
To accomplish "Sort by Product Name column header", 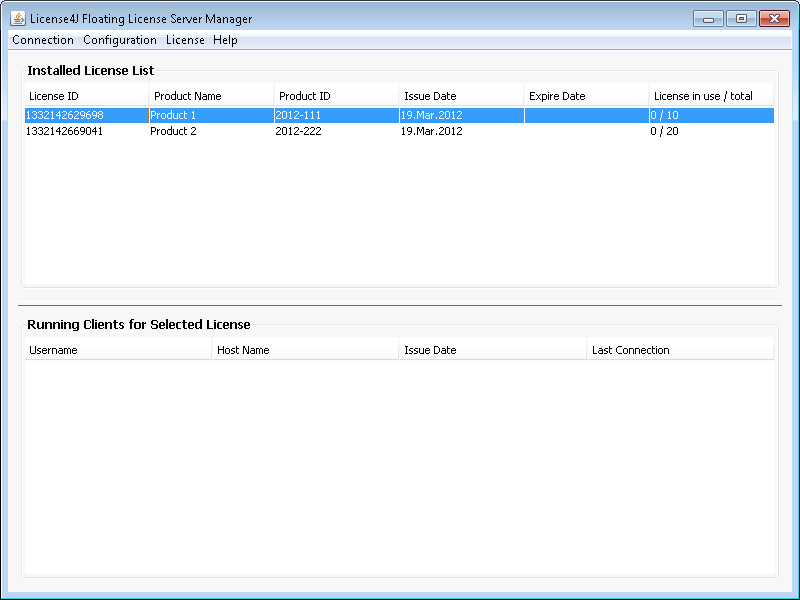I will coord(211,96).
